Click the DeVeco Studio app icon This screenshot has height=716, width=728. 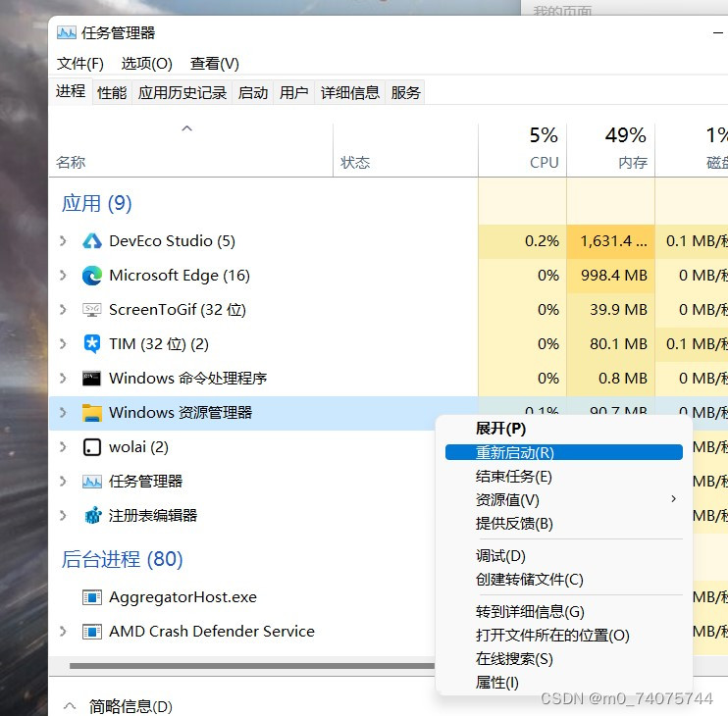coord(92,241)
